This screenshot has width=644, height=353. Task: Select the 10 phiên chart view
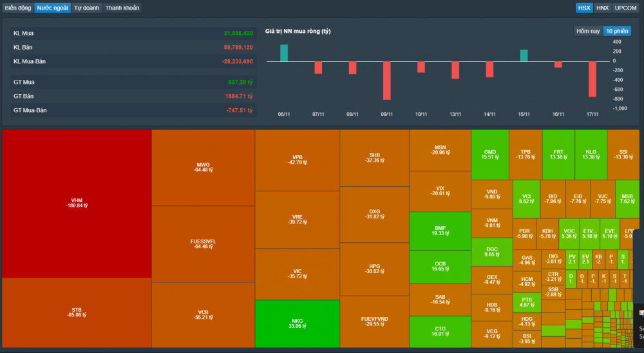coord(617,31)
